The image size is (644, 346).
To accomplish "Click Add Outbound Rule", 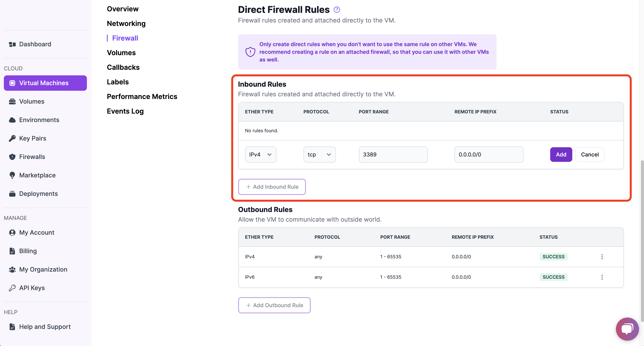I will (274, 305).
